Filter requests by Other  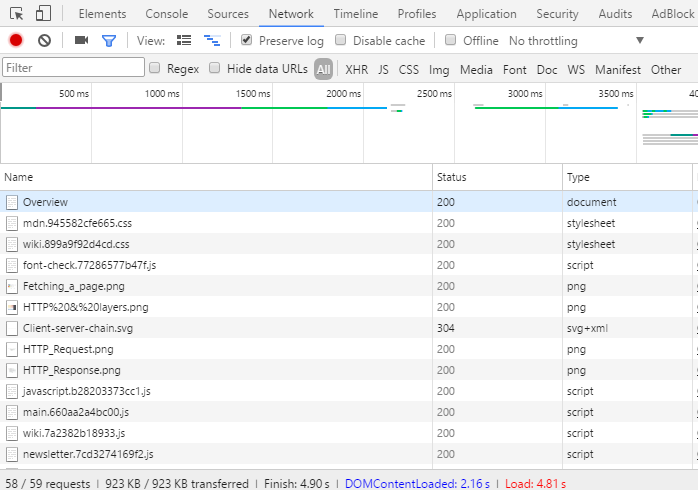pos(666,70)
